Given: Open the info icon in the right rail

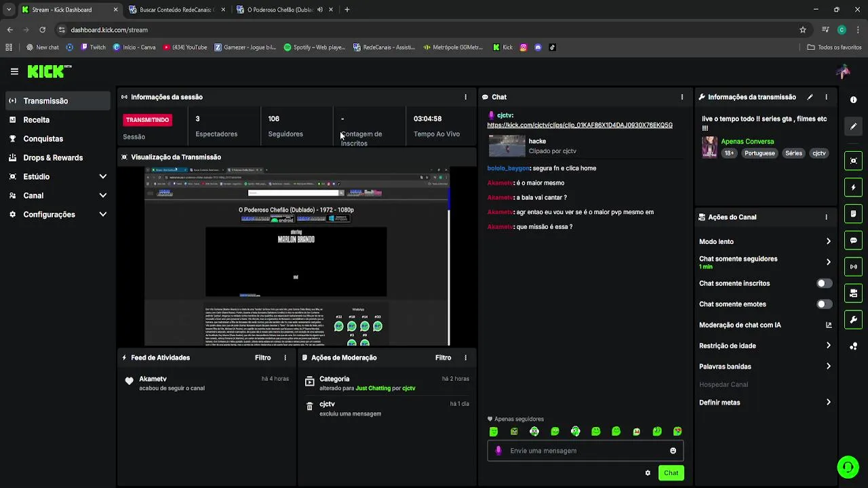Looking at the screenshot, I should (x=853, y=100).
